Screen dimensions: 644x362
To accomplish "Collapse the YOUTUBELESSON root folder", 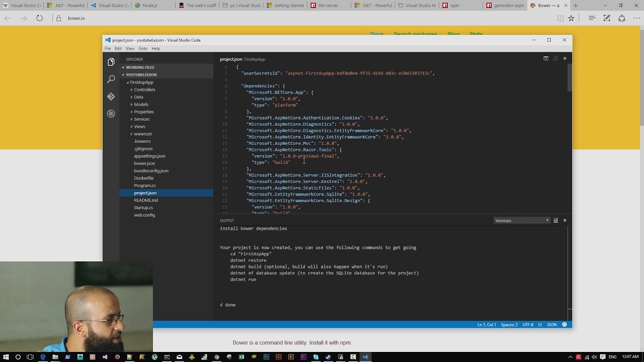I will 166,75.
